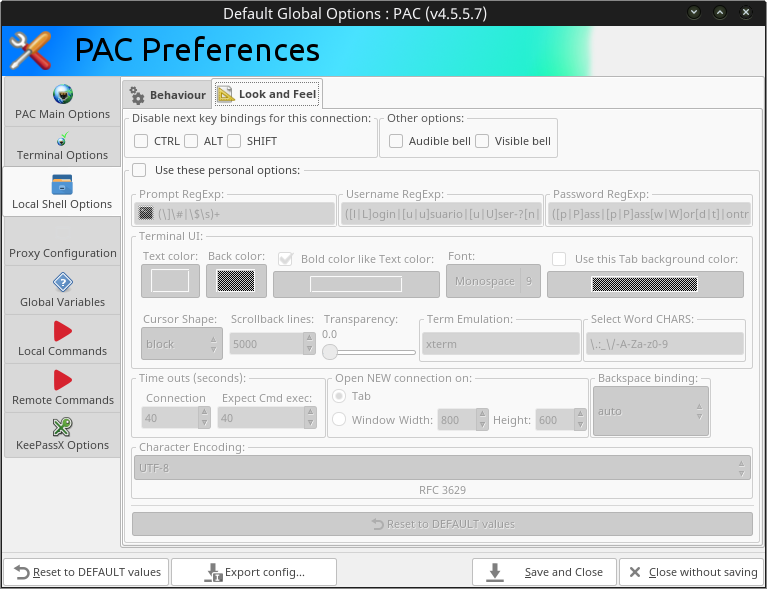Select the Tab radio button
Screen dimensions: 767x589
[339, 396]
